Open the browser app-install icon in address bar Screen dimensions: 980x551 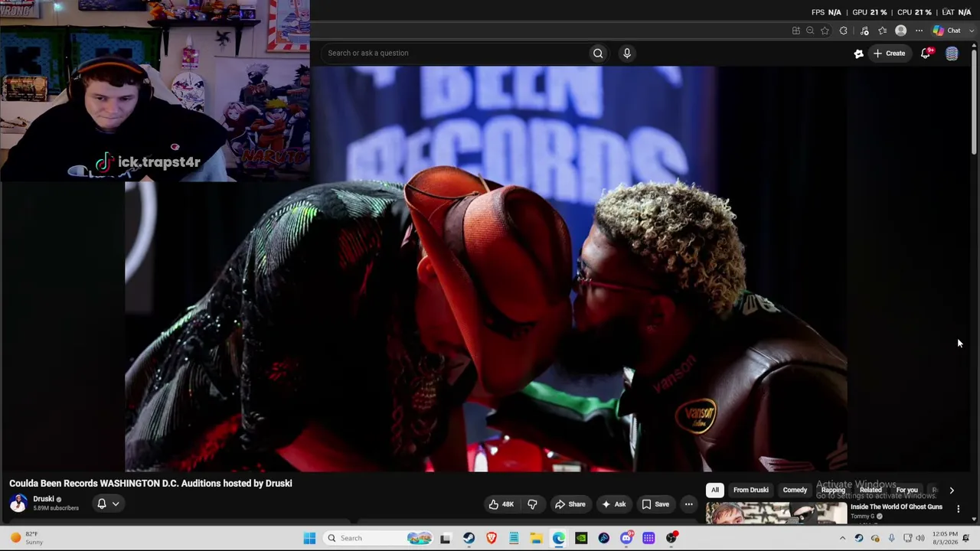coord(796,31)
